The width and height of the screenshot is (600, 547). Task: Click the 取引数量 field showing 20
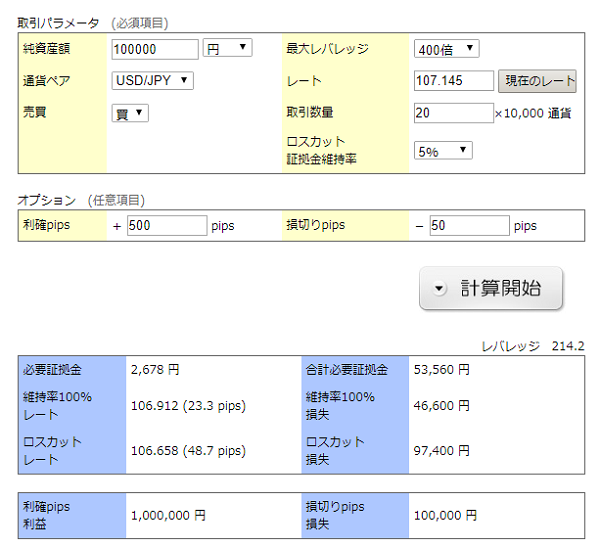(453, 113)
